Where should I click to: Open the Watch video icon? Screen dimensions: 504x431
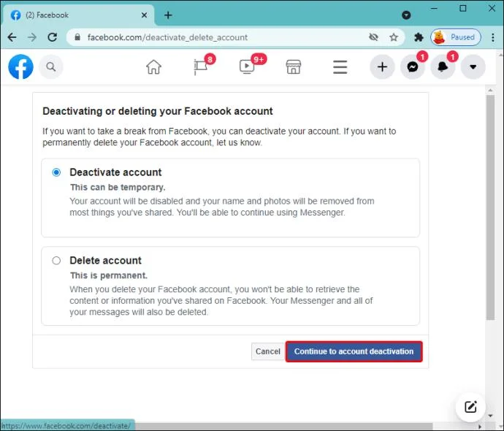coord(247,66)
